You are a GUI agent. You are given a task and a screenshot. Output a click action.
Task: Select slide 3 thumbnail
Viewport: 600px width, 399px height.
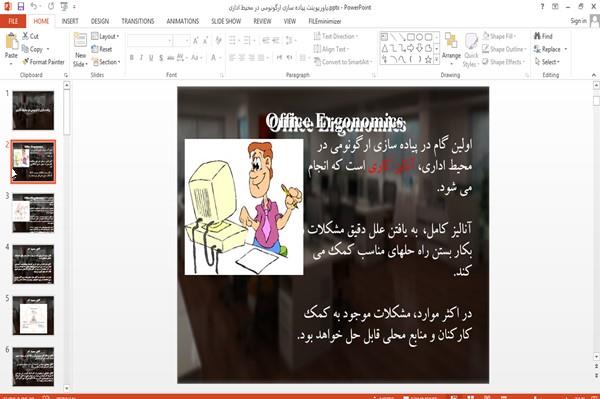(33, 213)
